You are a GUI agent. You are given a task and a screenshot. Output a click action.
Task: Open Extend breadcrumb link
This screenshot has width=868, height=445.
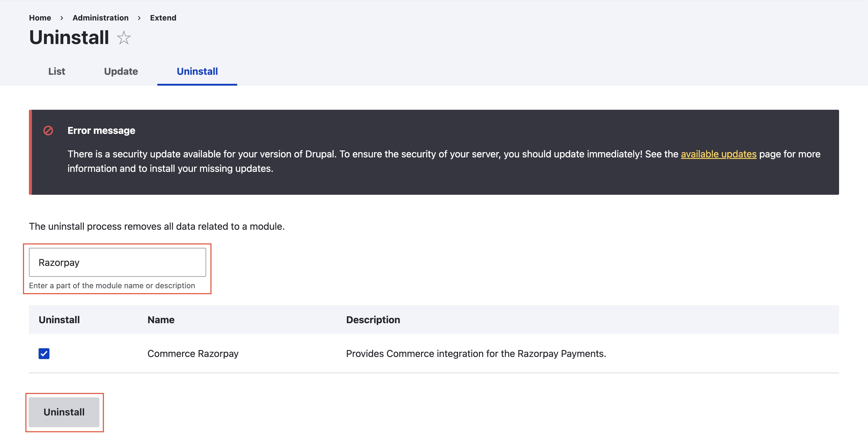[x=163, y=17]
